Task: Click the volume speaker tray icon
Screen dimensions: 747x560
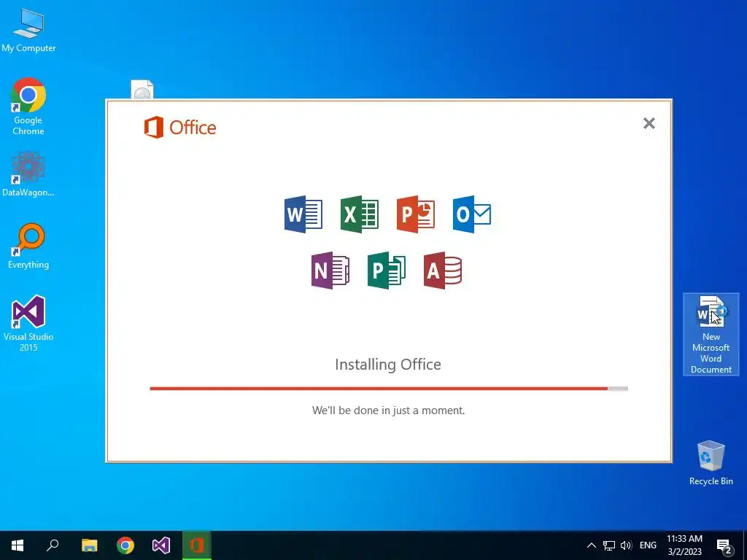Action: 626,545
